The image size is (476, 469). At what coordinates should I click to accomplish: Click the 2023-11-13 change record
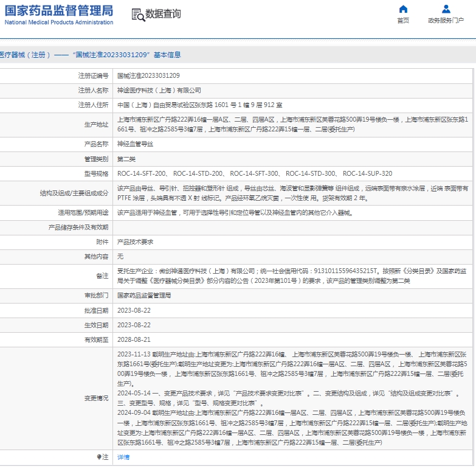(292, 369)
